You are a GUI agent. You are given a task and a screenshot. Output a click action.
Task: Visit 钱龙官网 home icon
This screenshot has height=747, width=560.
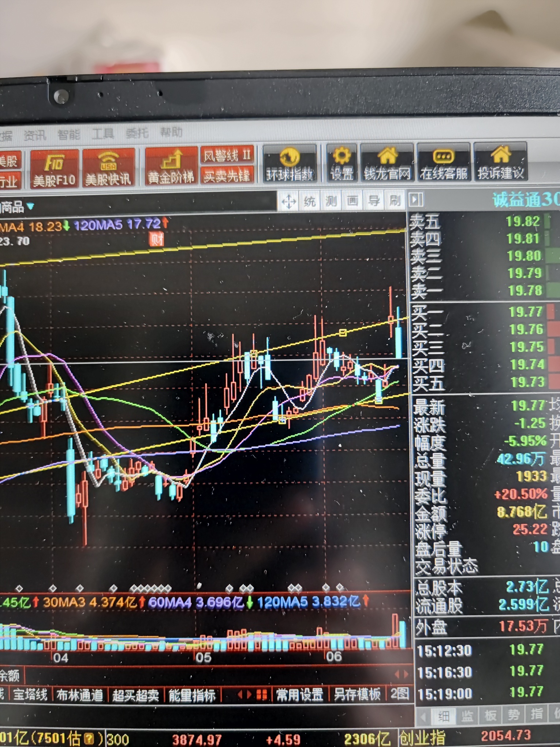(x=387, y=162)
